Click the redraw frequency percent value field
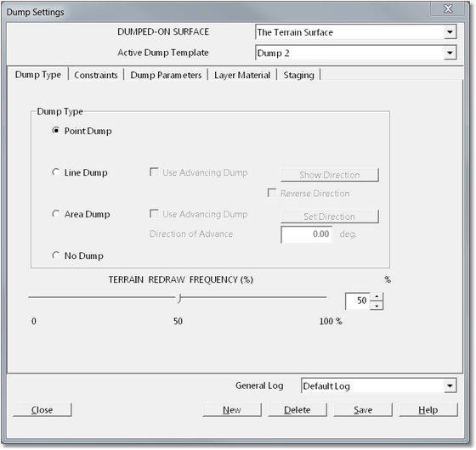Image resolution: width=476 pixels, height=450 pixels. pyautogui.click(x=358, y=301)
